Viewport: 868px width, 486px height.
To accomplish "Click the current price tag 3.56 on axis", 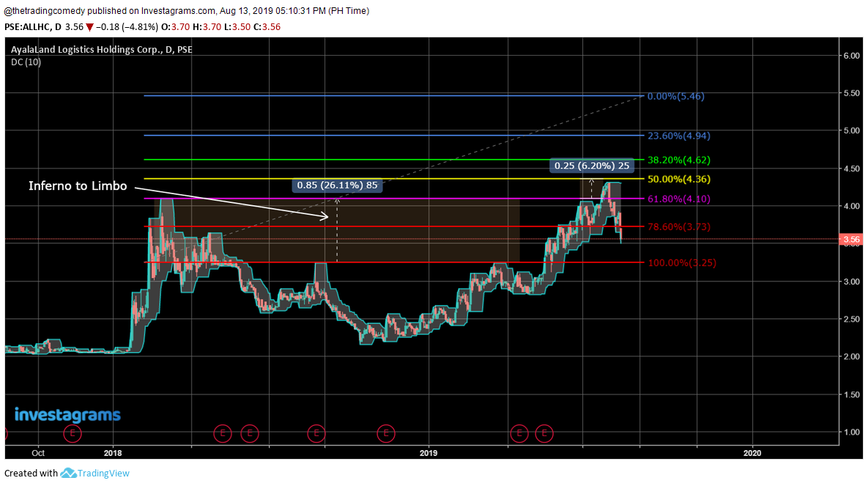I will (851, 240).
